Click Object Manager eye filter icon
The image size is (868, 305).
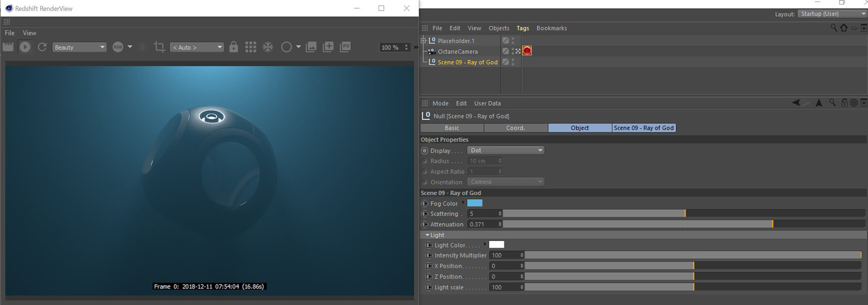coord(854,28)
